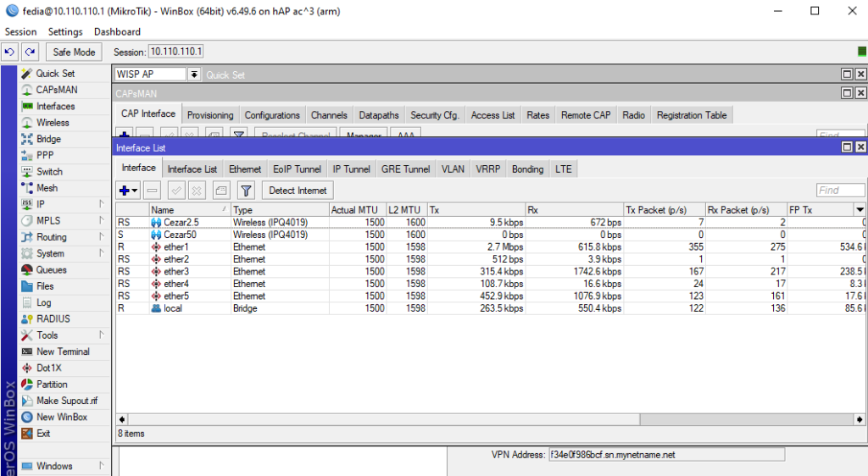
Task: Open Bridge in sidebar
Action: [48, 139]
